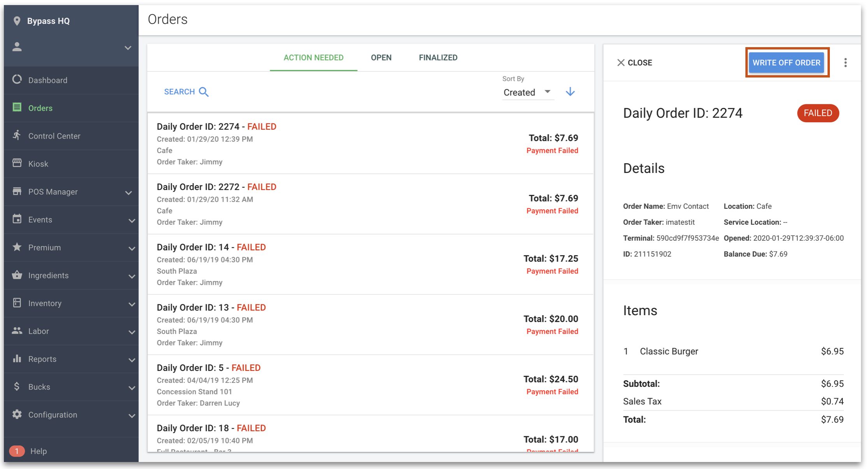Open the Dashboard icon in sidebar
This screenshot has height=469, width=868.
17,80
